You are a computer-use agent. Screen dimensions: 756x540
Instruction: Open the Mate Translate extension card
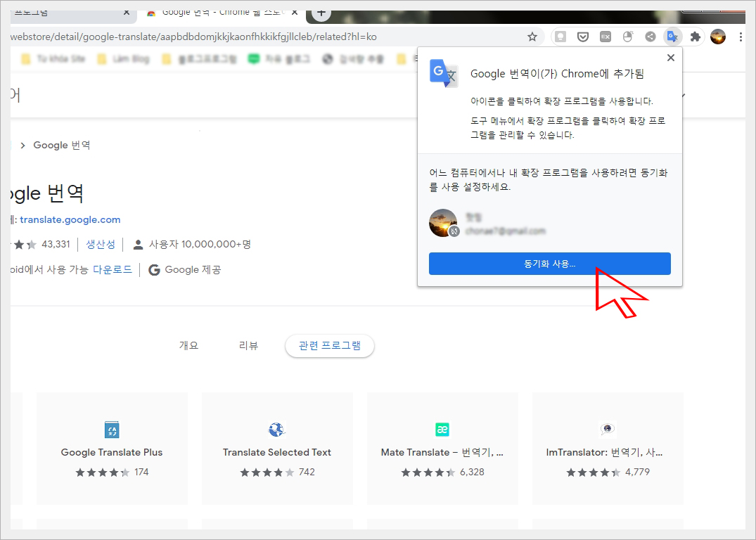point(442,449)
